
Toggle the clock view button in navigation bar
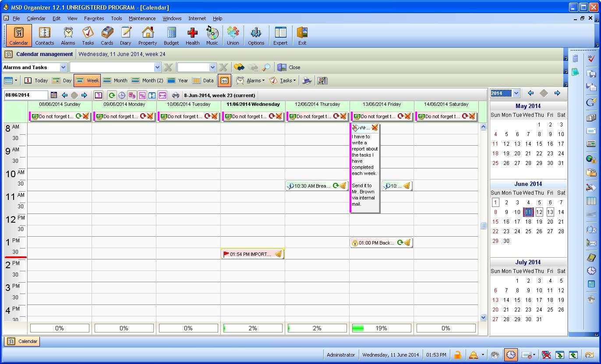122,95
